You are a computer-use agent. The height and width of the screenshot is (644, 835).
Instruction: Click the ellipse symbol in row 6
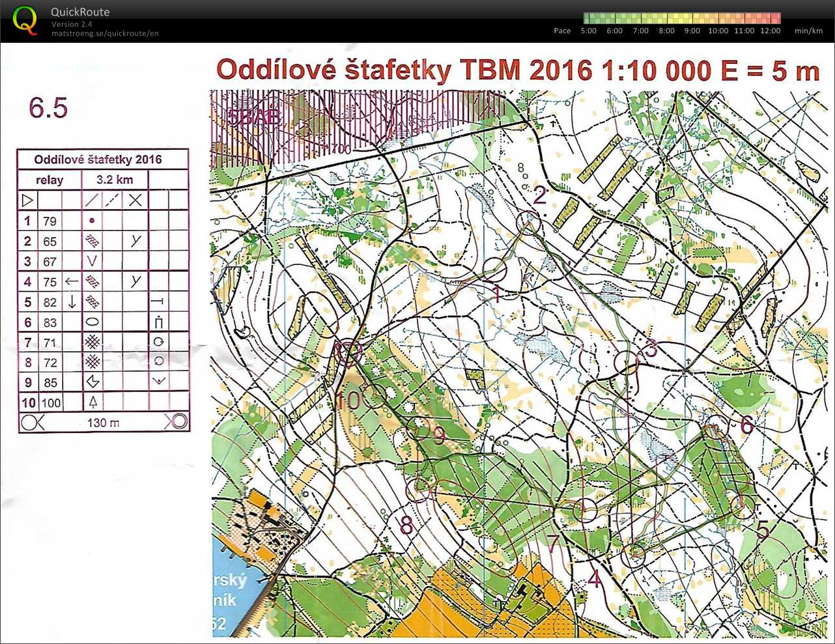(x=92, y=322)
